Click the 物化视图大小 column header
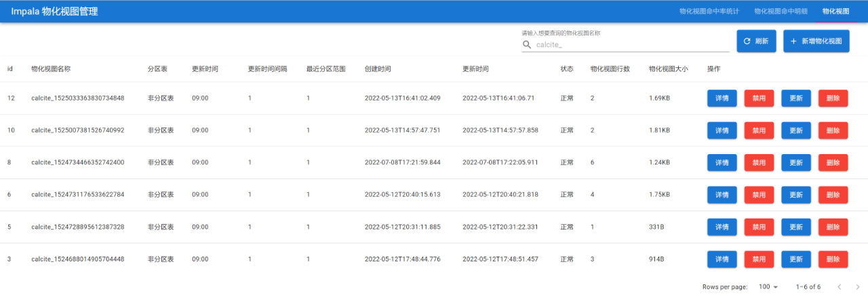Image resolution: width=868 pixels, height=296 pixels. coord(669,69)
